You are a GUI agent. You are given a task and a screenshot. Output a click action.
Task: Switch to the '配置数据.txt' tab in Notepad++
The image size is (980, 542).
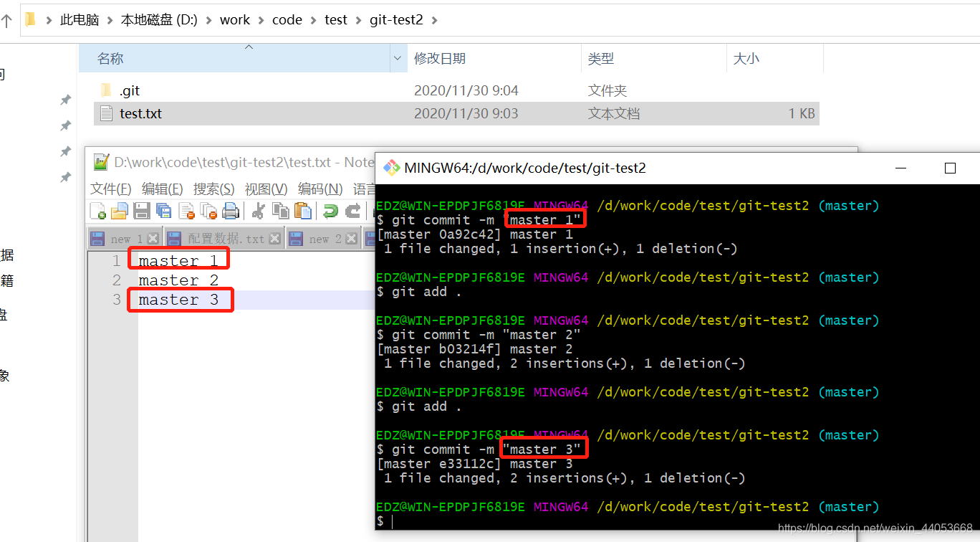click(225, 239)
